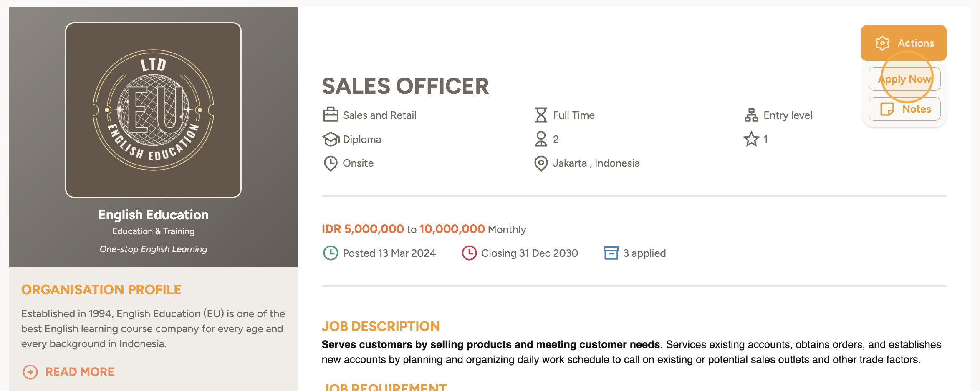Click the English Education company name
980x391 pixels.
tap(153, 215)
